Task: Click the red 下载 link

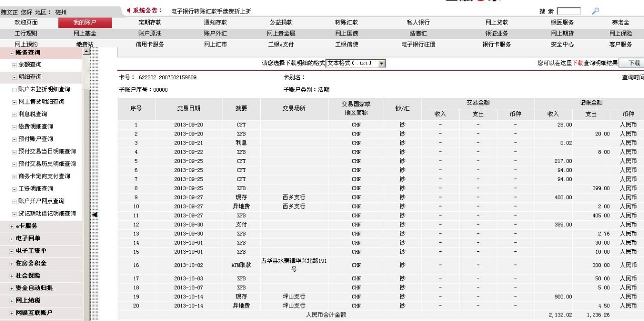Action: (x=578, y=63)
